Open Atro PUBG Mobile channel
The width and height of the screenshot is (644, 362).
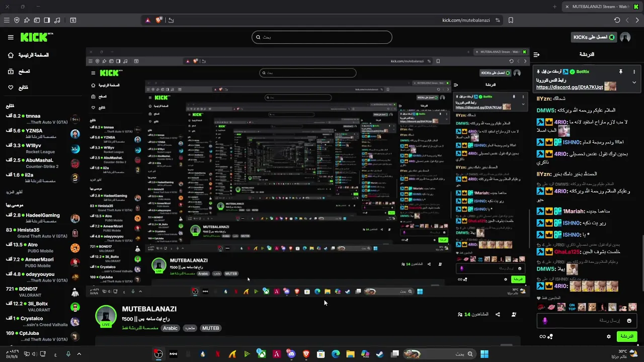tap(43, 248)
